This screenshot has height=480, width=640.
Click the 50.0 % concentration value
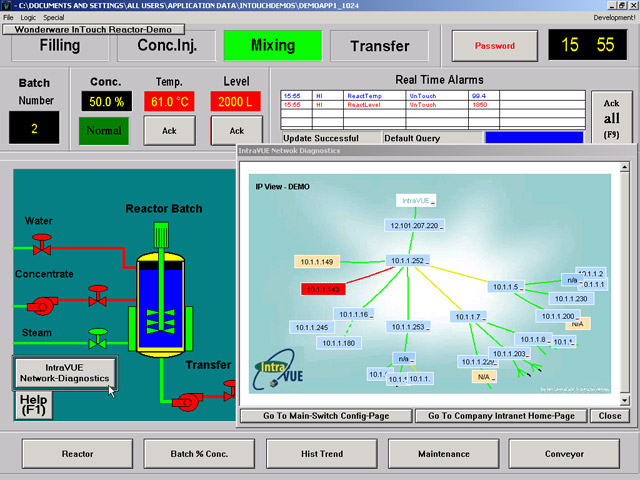click(107, 101)
